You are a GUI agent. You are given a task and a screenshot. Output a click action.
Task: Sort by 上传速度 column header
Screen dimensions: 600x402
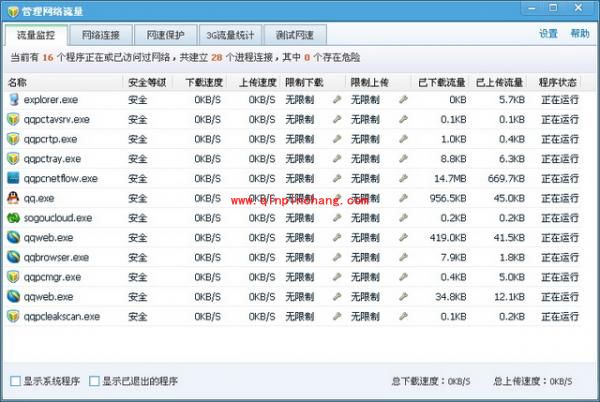click(x=258, y=82)
